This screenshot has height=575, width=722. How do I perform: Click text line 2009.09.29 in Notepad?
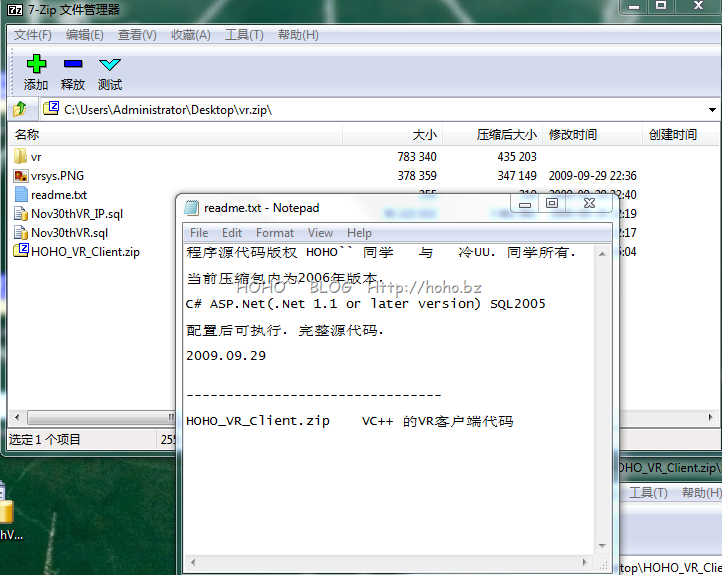pyautogui.click(x=226, y=355)
